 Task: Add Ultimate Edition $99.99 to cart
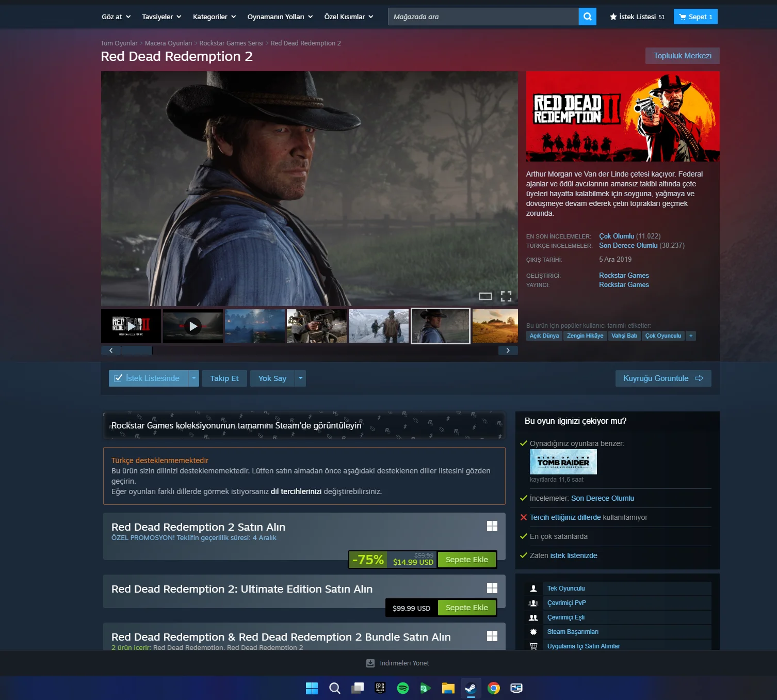coord(467,608)
